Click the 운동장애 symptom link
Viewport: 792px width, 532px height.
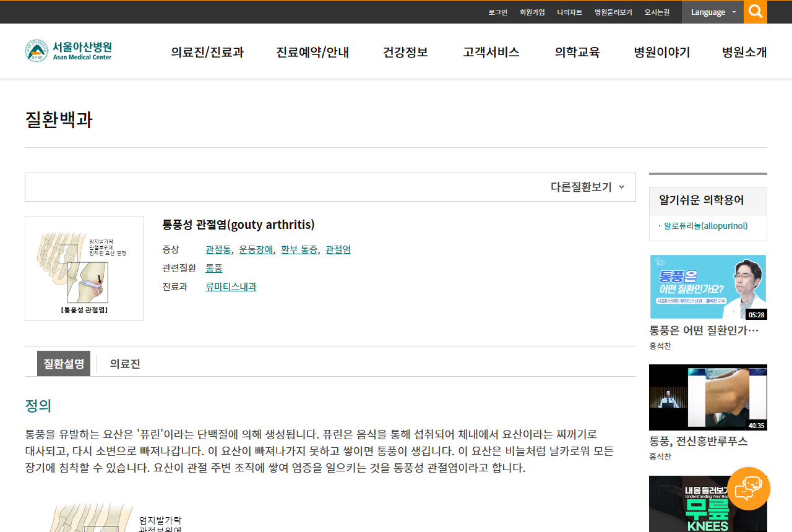click(x=256, y=249)
